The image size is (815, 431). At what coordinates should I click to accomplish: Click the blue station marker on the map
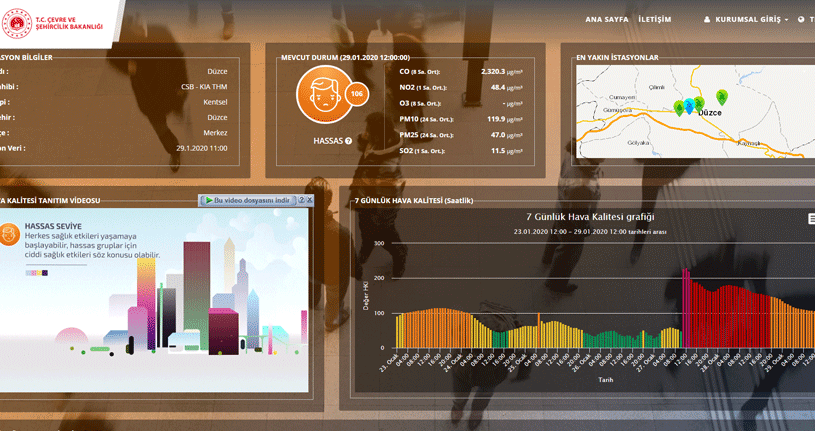[x=689, y=106]
